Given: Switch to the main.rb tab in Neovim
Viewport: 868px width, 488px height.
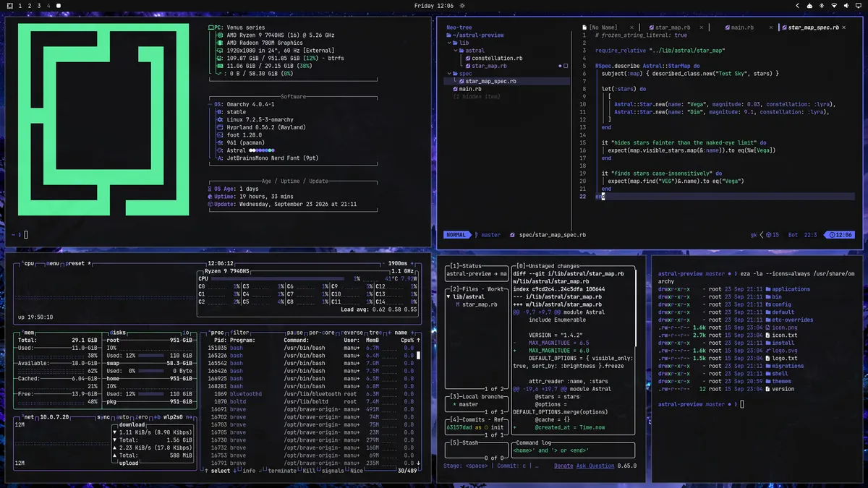Looking at the screenshot, I should pos(738,27).
